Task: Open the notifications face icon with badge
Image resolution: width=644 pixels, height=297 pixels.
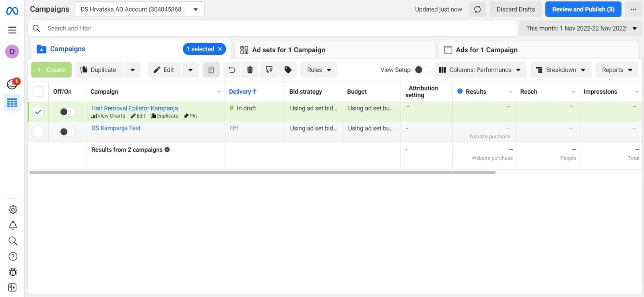Action: click(x=12, y=84)
